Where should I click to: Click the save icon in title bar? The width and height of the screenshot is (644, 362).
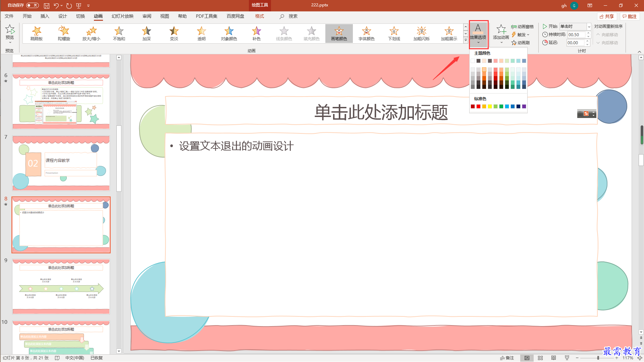(x=47, y=6)
